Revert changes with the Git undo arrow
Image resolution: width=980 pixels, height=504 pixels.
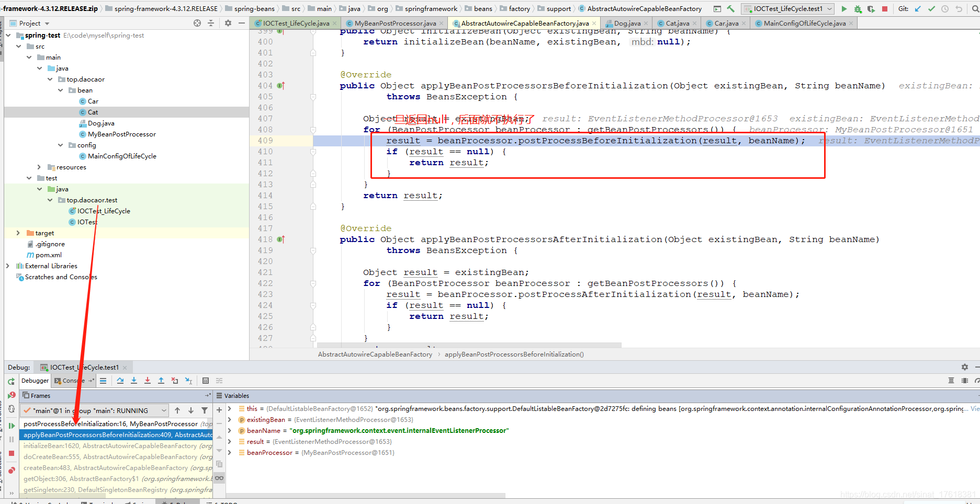(959, 9)
